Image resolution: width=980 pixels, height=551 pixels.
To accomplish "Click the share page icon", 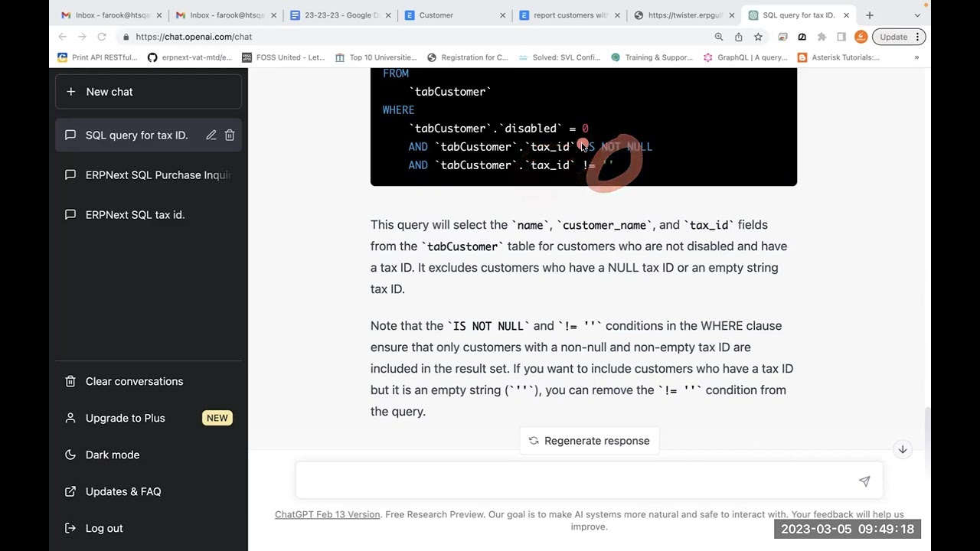I will pos(739,37).
